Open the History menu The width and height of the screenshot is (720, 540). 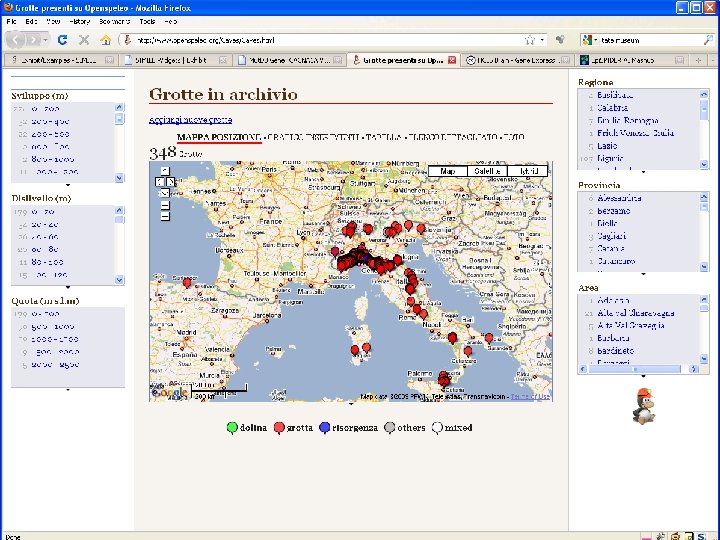click(x=79, y=21)
